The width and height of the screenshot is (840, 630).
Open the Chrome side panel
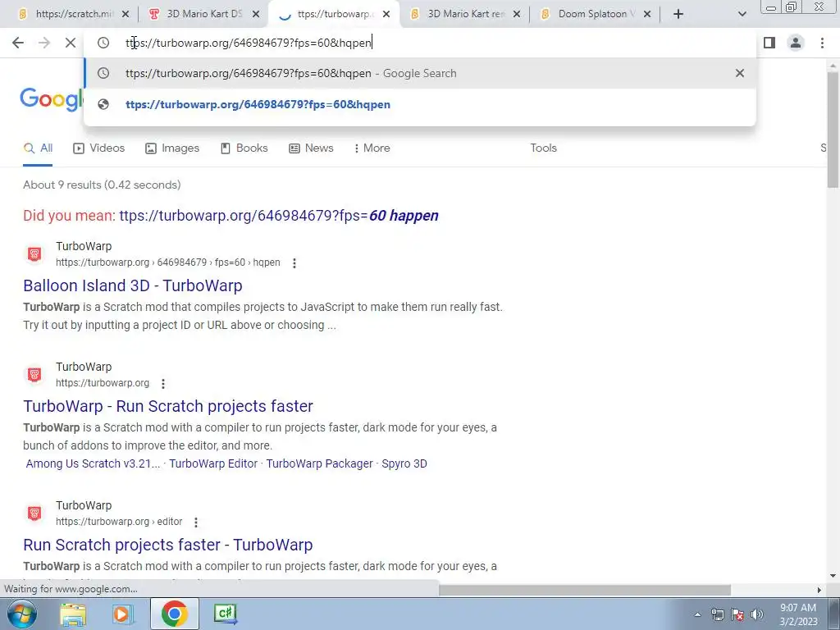point(769,43)
